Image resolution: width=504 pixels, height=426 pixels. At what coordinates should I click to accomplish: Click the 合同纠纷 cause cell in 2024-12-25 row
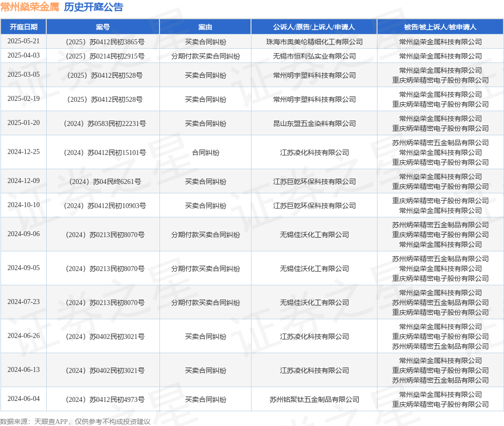[205, 152]
